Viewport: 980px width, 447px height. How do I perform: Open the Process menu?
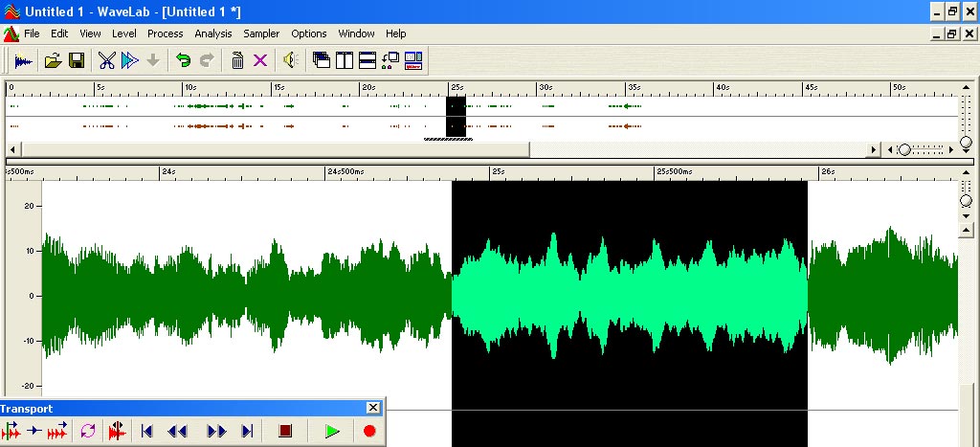165,34
